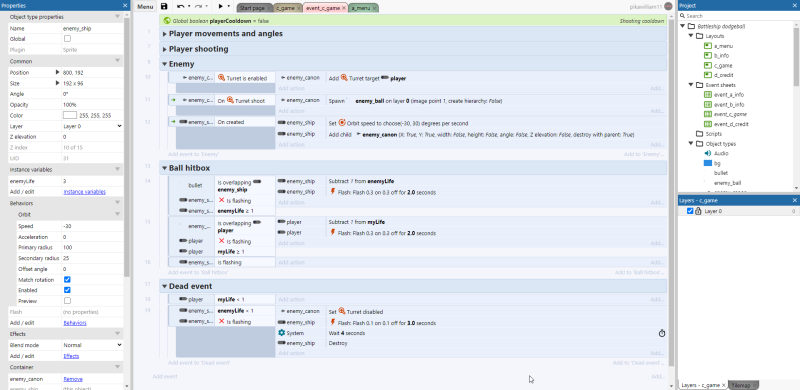Collapse the Ball hitbox group
The image size is (800, 390).
coord(165,168)
